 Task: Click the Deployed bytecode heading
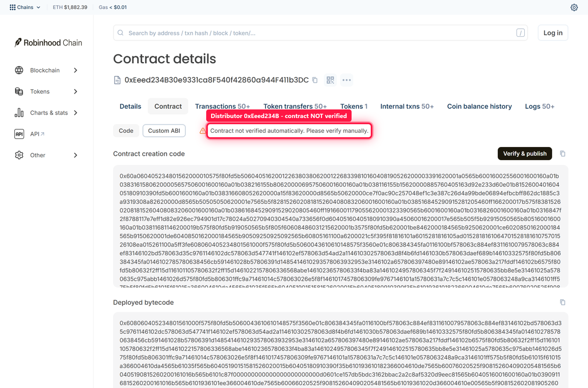pos(144,302)
